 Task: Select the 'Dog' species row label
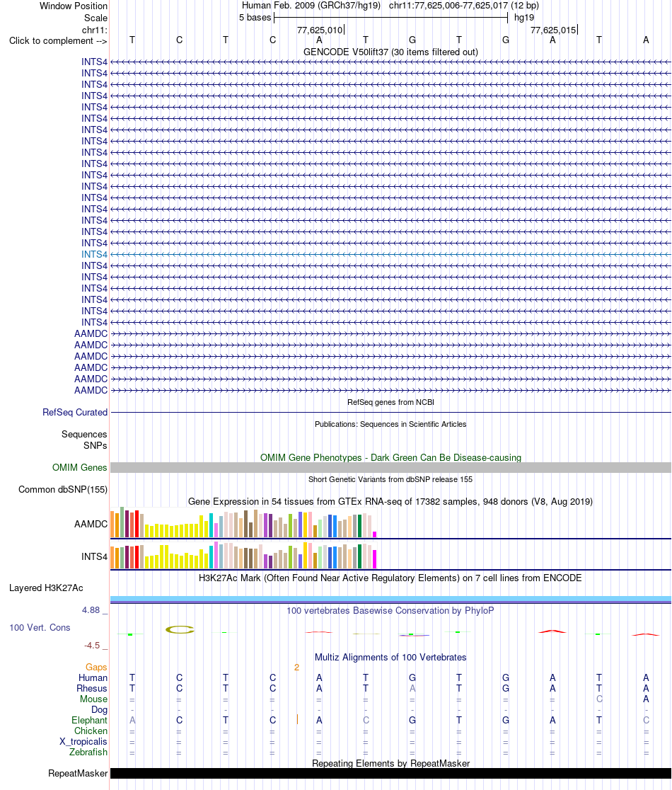(99, 709)
